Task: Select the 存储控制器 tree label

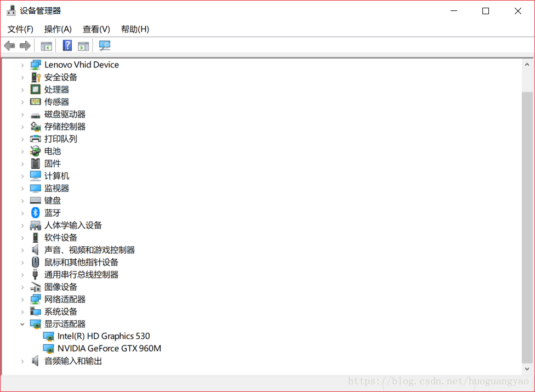Action: 65,127
